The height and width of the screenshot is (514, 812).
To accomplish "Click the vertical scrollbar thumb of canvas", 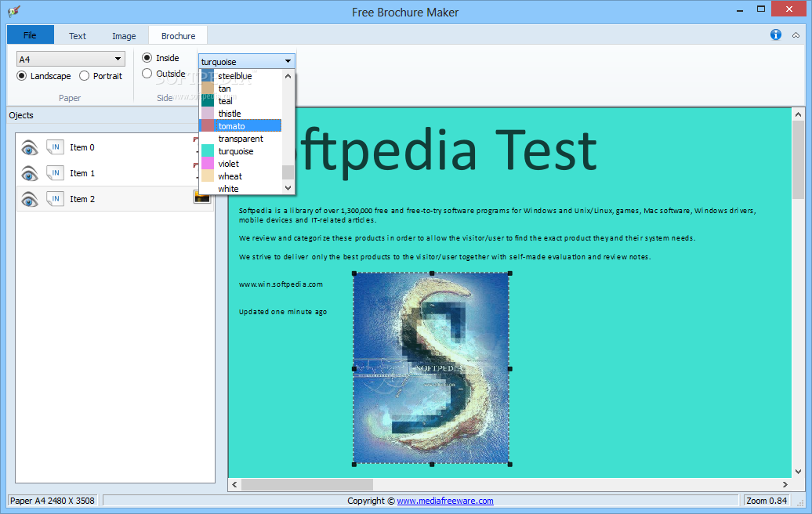I will pyautogui.click(x=798, y=159).
